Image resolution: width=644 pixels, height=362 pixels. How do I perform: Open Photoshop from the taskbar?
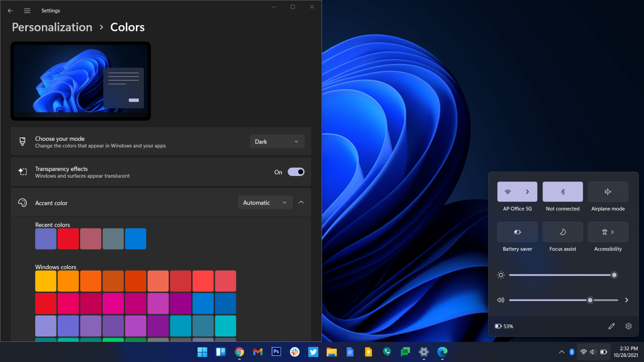pyautogui.click(x=276, y=352)
